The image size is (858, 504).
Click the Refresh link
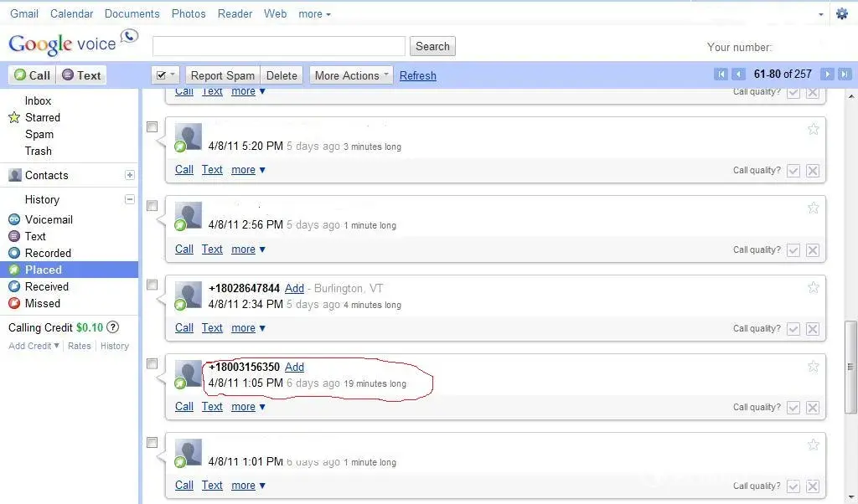click(x=417, y=75)
